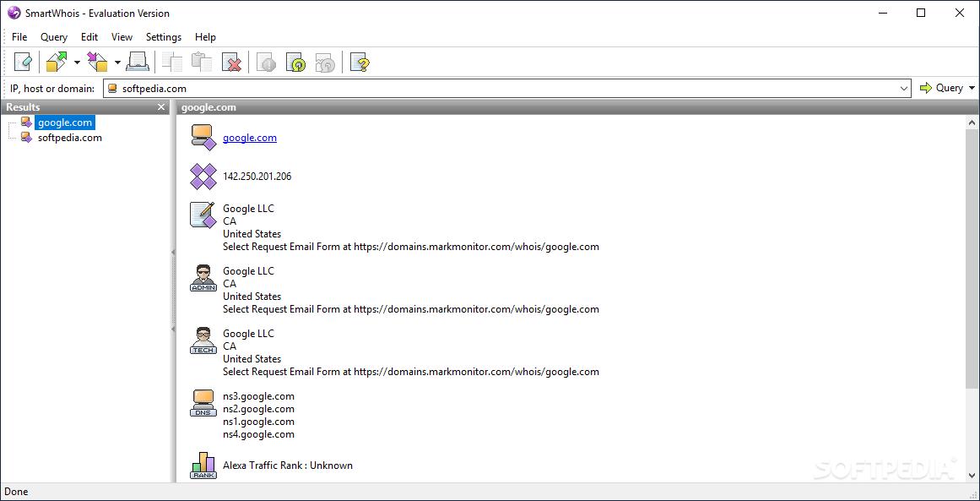Click United States in the registrant section
Image resolution: width=980 pixels, height=501 pixels.
[x=252, y=234]
